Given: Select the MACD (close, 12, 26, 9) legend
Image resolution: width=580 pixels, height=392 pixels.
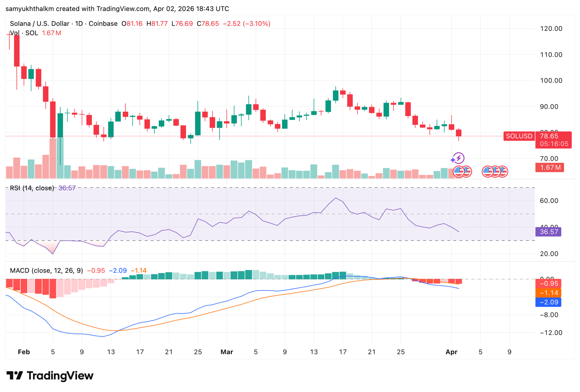Looking at the screenshot, I should pyautogui.click(x=46, y=270).
